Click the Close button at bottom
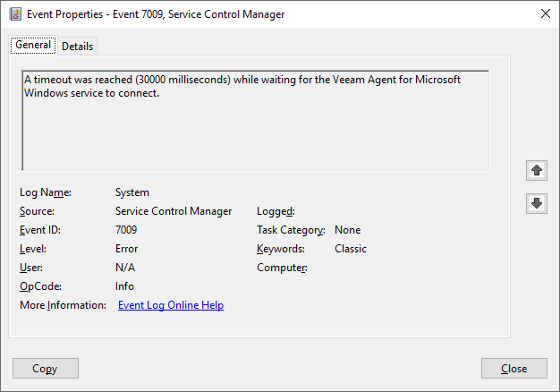 pos(513,369)
